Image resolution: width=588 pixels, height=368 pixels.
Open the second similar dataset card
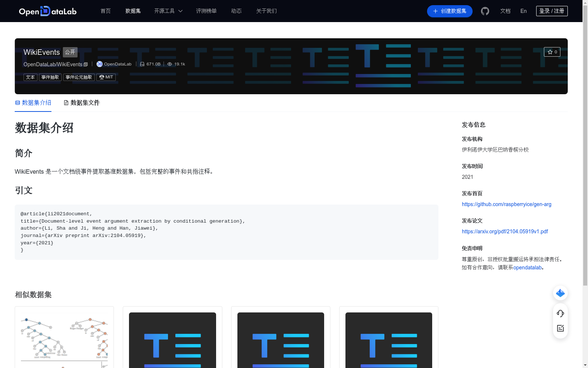point(172,337)
